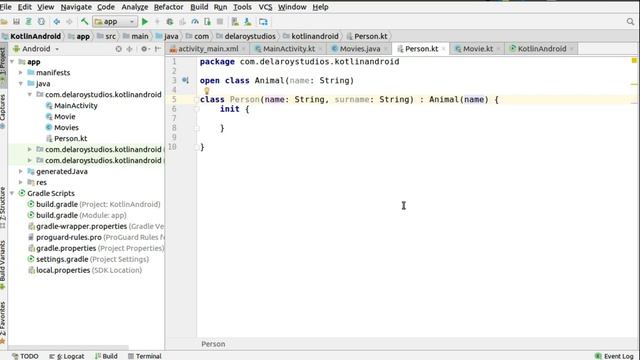Open the VCS menu
640x360 pixels.
[x=265, y=7]
